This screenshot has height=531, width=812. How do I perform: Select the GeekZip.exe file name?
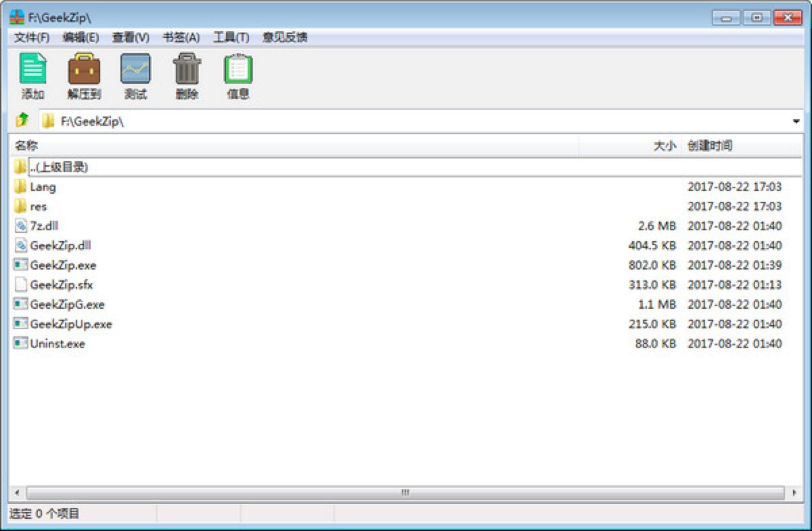pyautogui.click(x=64, y=265)
